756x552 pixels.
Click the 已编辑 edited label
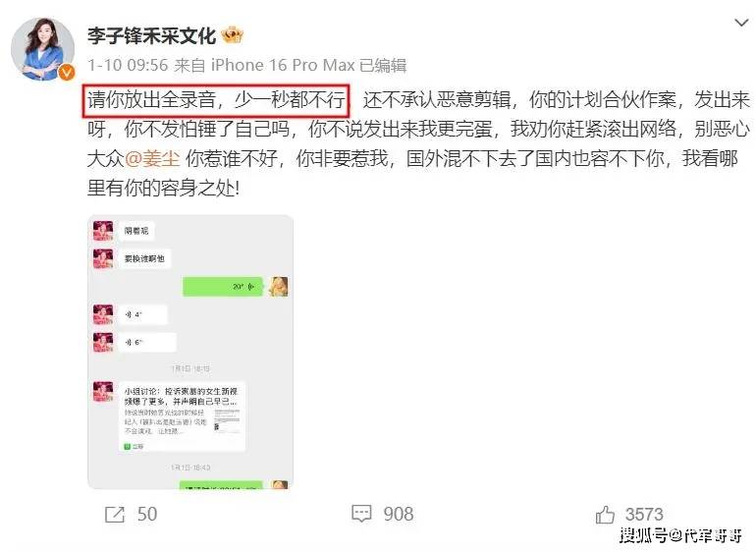(383, 65)
